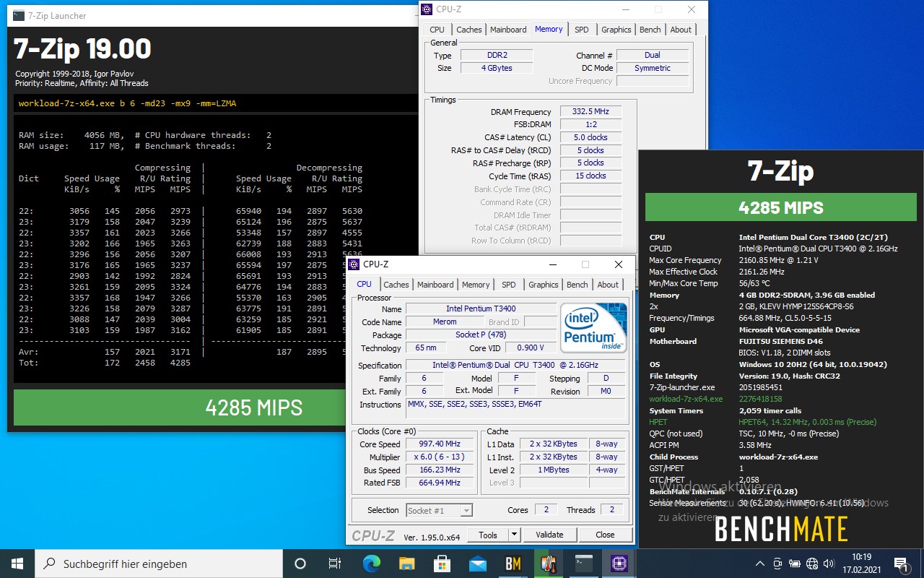Click Core Speed value 997.40 MHz
The height and width of the screenshot is (578, 924).
coord(439,444)
